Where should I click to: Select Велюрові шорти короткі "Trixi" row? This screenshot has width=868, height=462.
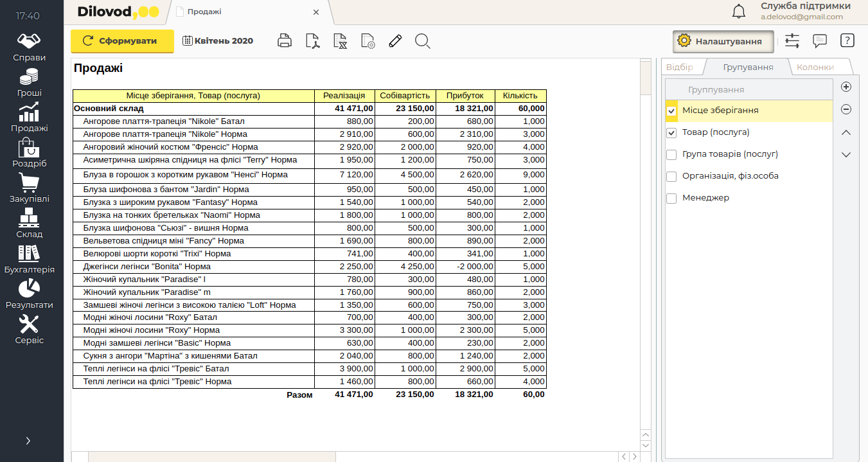(x=309, y=254)
